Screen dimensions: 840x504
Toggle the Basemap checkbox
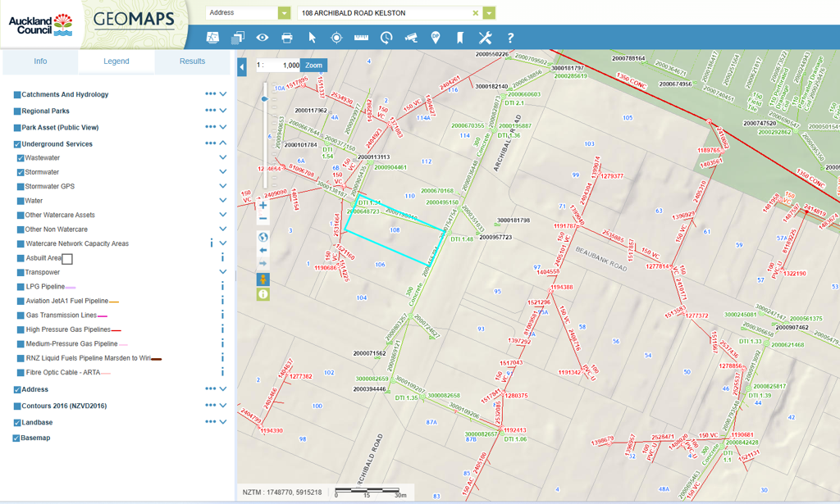coord(16,438)
